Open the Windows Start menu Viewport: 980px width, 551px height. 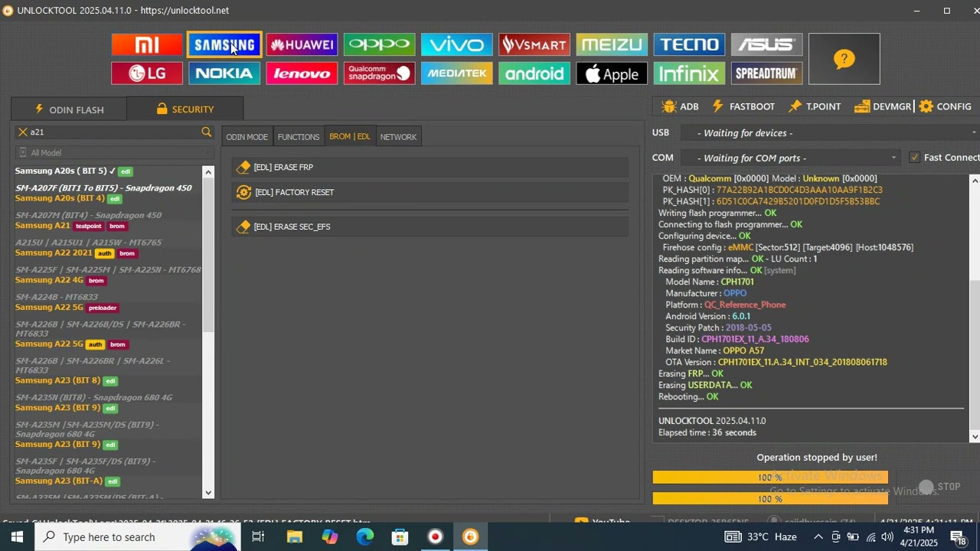[17, 537]
